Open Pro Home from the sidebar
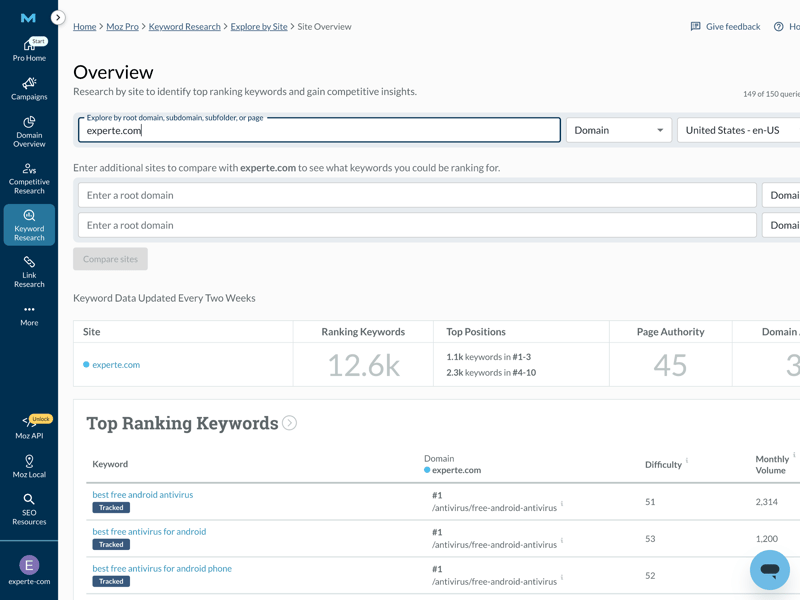Image resolution: width=800 pixels, height=600 pixels. tap(29, 50)
